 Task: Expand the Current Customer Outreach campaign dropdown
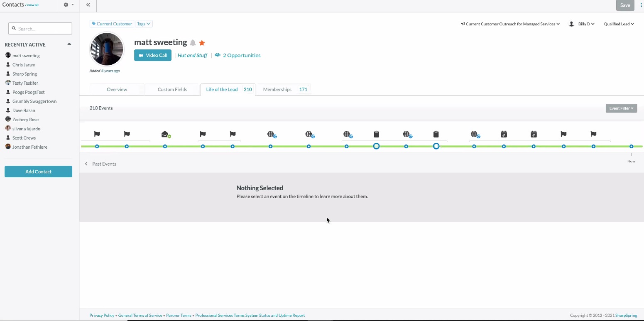point(510,24)
